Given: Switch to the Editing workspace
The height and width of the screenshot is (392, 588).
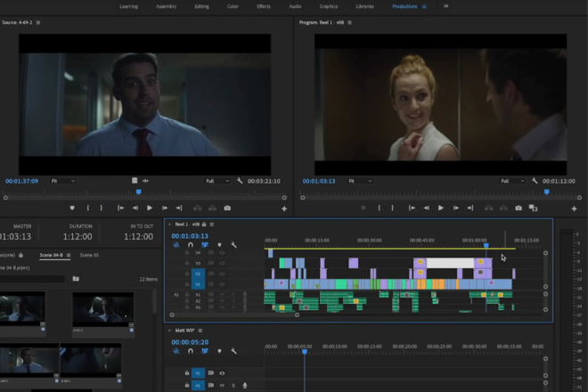Looking at the screenshot, I should [201, 6].
